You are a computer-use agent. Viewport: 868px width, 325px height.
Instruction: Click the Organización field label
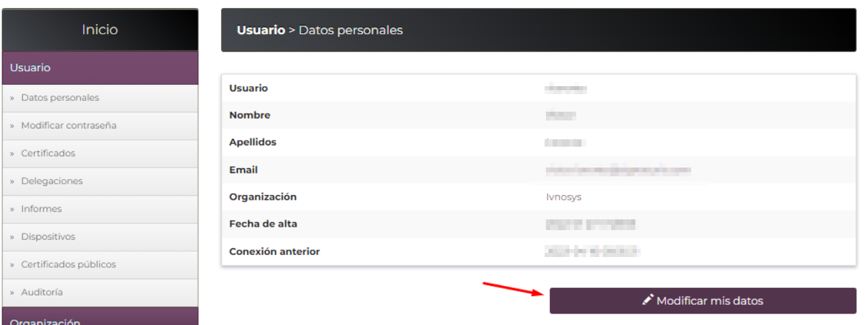click(263, 197)
